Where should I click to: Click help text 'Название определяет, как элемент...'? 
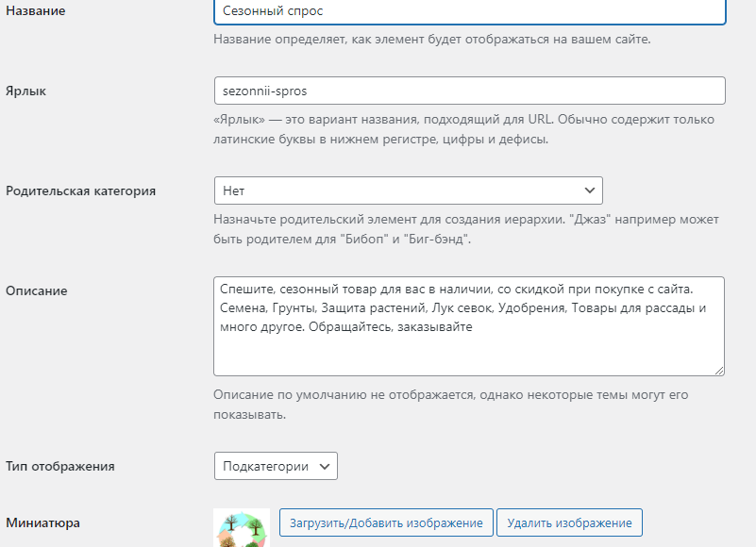(x=432, y=39)
